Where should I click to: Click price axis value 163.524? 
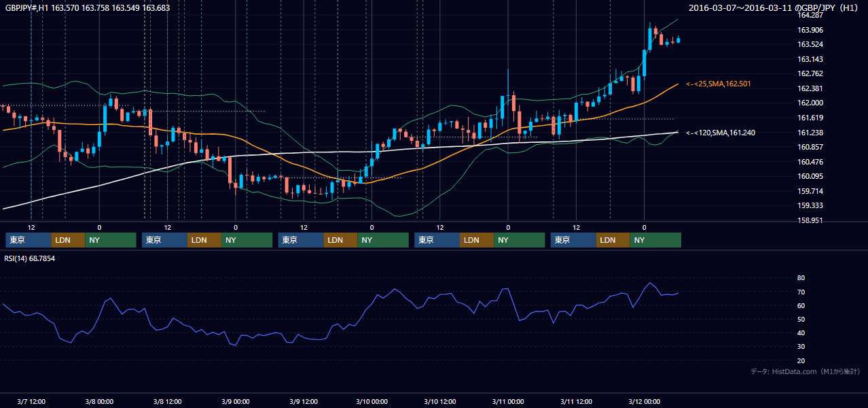[810, 45]
